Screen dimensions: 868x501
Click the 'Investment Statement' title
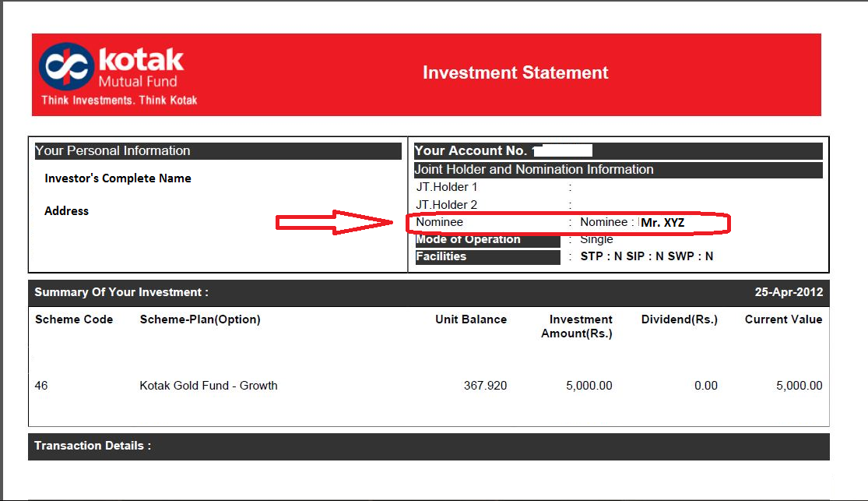(515, 72)
